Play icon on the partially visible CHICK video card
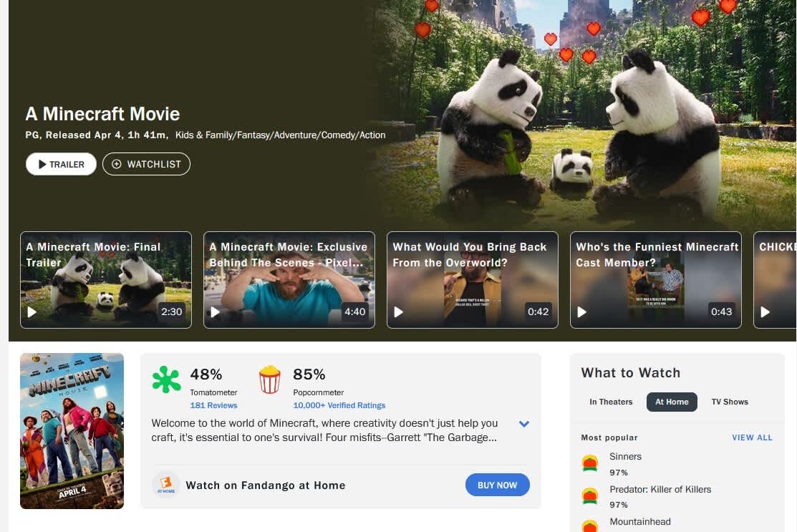The image size is (797, 532). click(x=765, y=312)
